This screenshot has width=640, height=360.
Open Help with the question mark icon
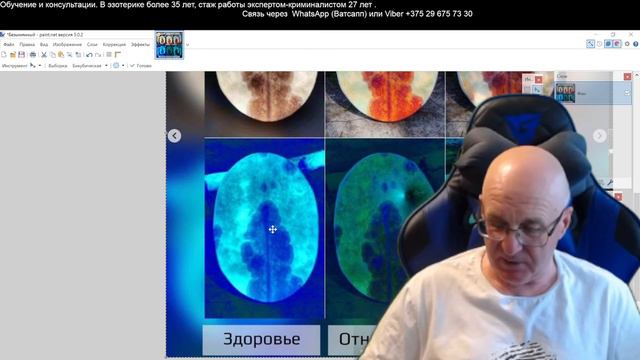636,44
